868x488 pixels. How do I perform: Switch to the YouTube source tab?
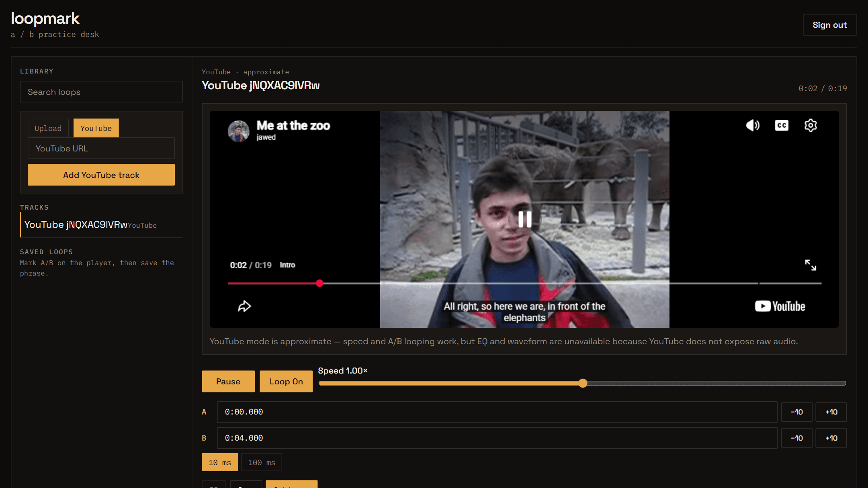[96, 128]
